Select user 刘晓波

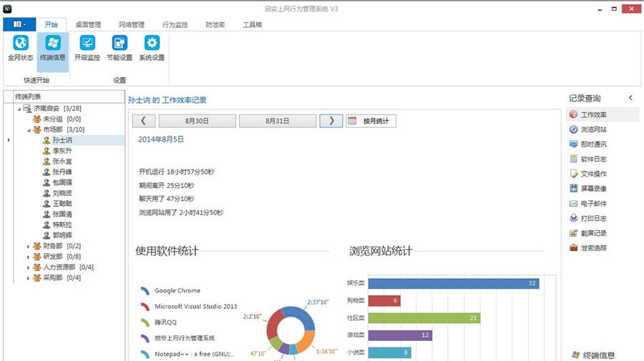58,193
